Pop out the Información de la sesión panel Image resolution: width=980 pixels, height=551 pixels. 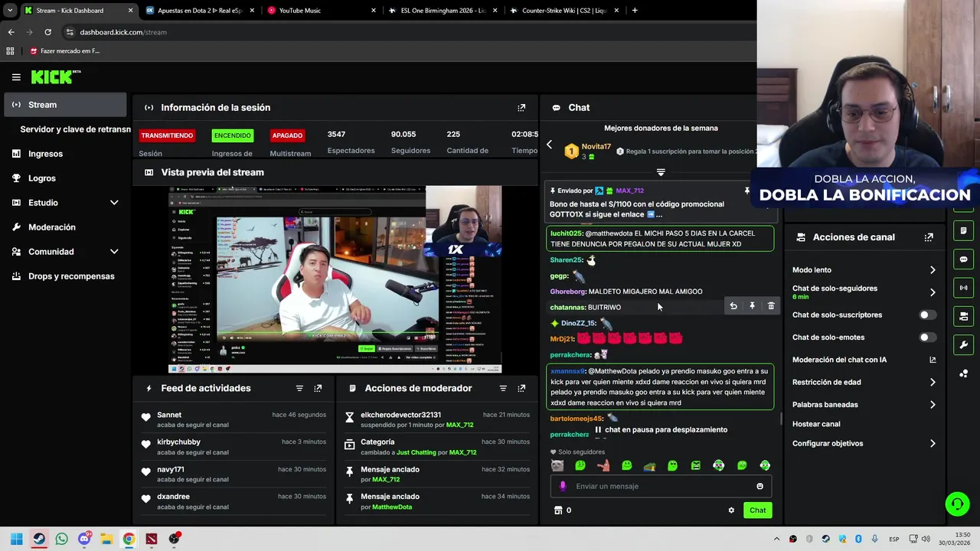pos(521,108)
